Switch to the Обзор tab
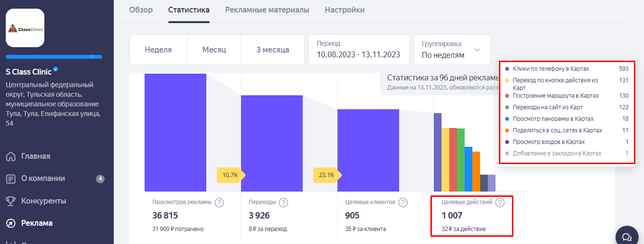Viewport: 644px width, 244px height. (x=141, y=10)
